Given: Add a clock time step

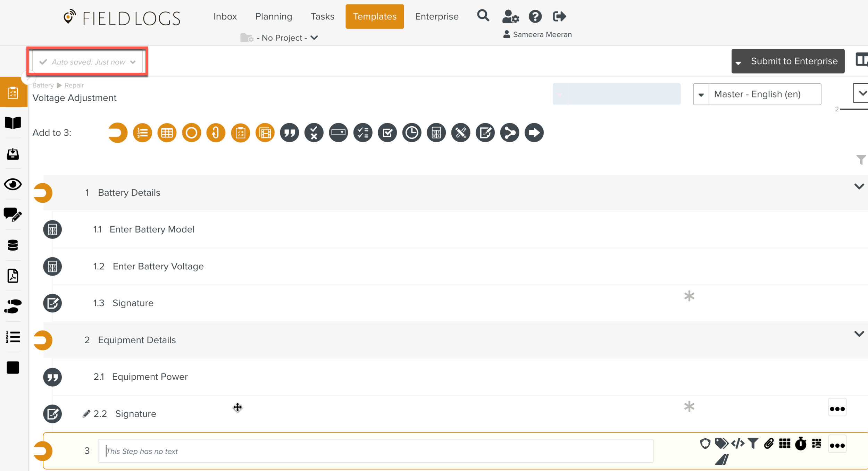Looking at the screenshot, I should pos(412,133).
